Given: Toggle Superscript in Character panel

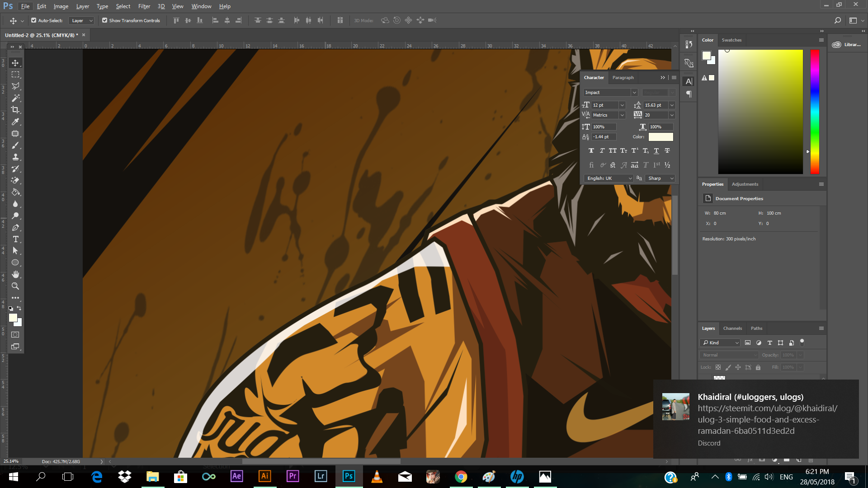Looking at the screenshot, I should coord(635,150).
